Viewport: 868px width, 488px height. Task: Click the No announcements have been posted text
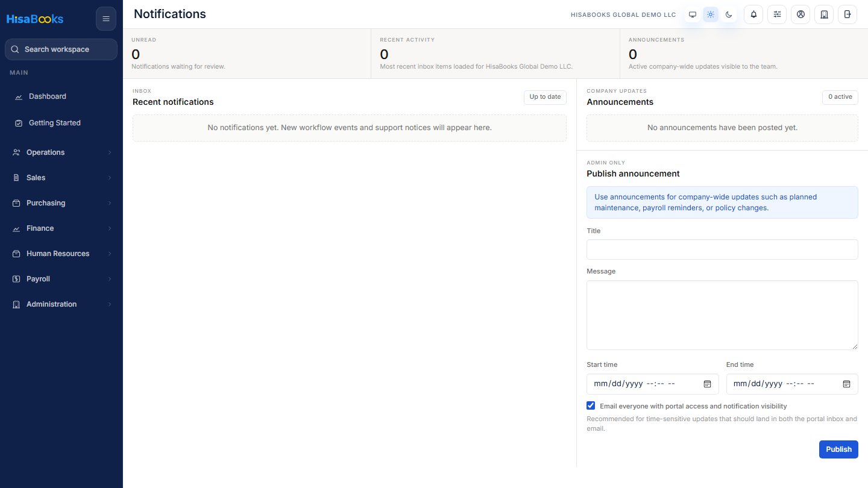(x=722, y=128)
